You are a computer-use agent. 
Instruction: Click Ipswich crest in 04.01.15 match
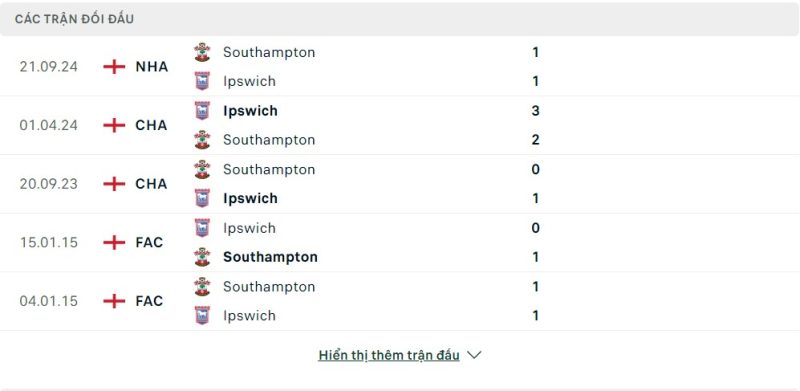click(x=202, y=315)
